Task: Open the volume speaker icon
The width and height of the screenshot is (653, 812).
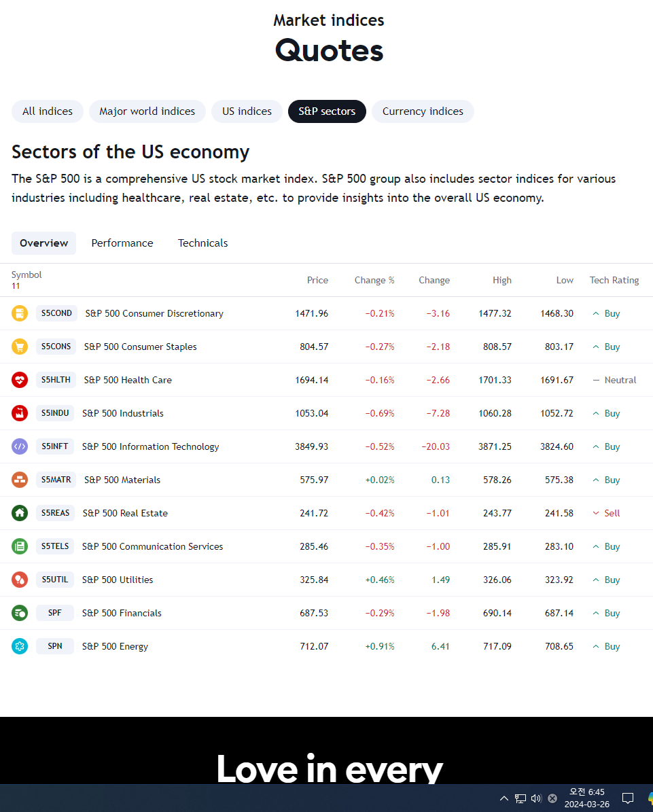Action: tap(537, 798)
